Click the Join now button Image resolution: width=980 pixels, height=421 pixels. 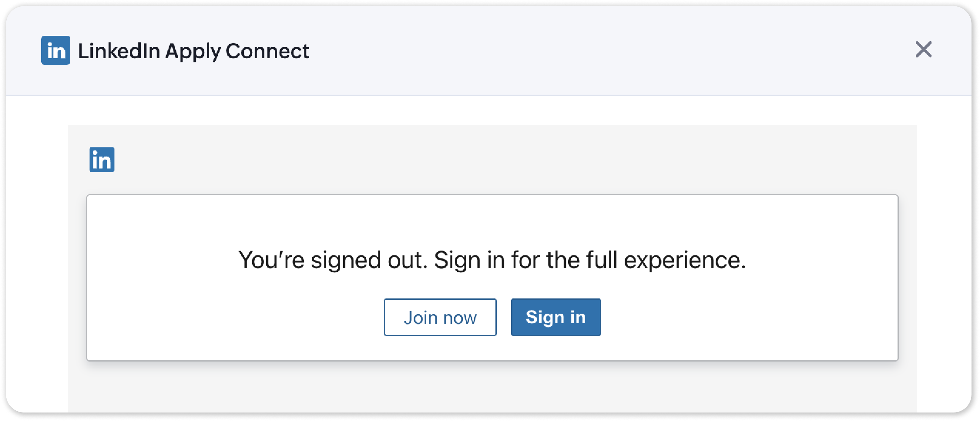tap(440, 317)
